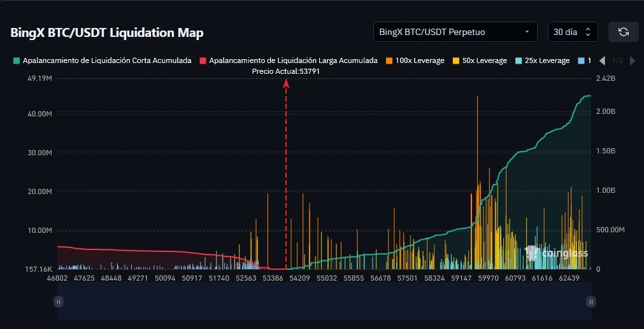Toggle the 50x Leverage legend entry
644x329 pixels.
[480, 60]
